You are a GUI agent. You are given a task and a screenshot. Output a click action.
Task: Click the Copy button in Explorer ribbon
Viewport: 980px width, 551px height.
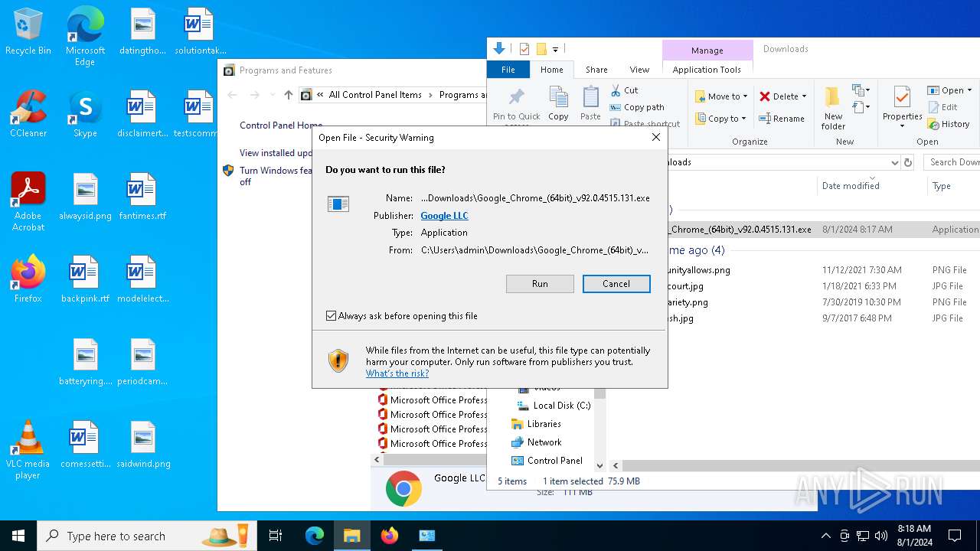[x=558, y=103]
